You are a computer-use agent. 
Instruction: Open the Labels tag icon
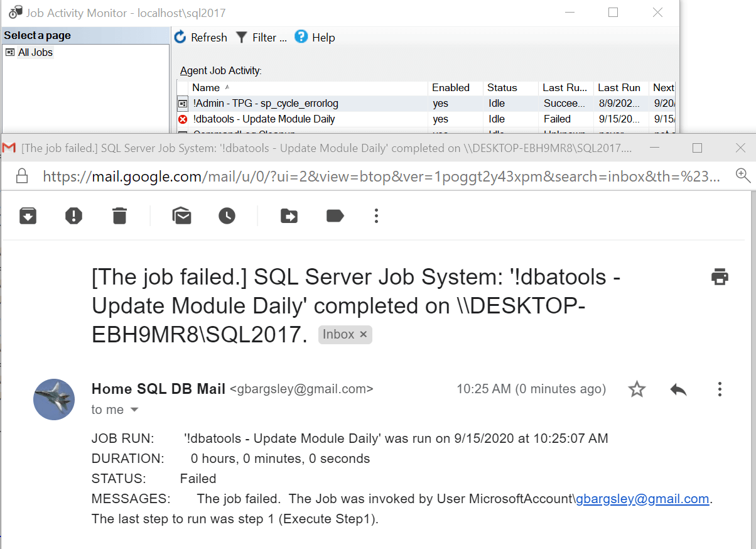coord(335,216)
